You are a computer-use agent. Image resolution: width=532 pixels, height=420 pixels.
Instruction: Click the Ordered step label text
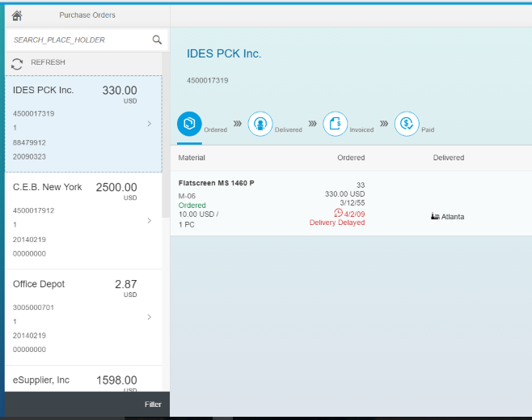tap(215, 129)
